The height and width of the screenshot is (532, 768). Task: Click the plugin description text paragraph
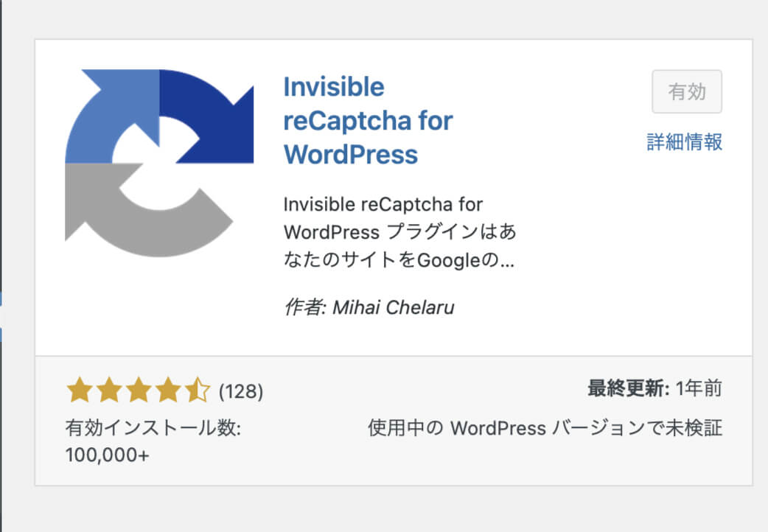pos(399,232)
